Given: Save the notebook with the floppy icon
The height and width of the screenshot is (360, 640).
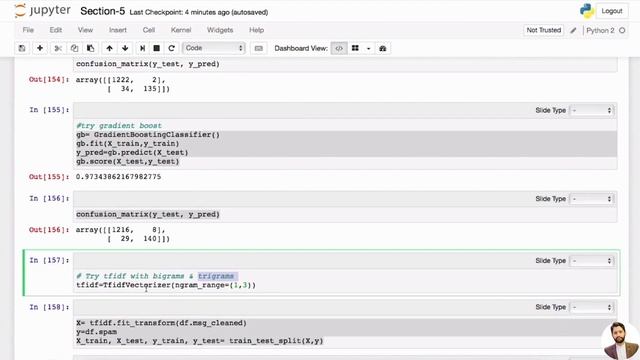Looking at the screenshot, I should [x=22, y=48].
